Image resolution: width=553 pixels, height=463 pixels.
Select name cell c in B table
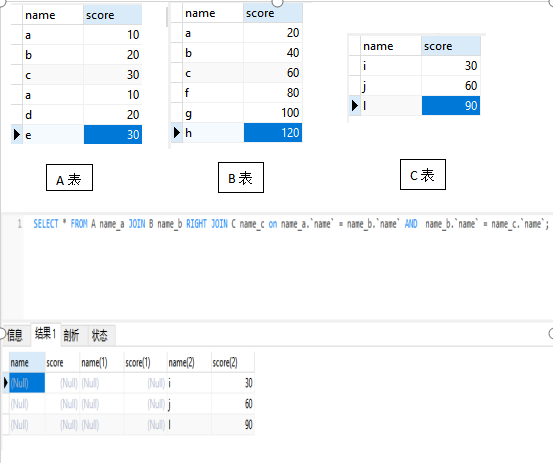tap(213, 73)
